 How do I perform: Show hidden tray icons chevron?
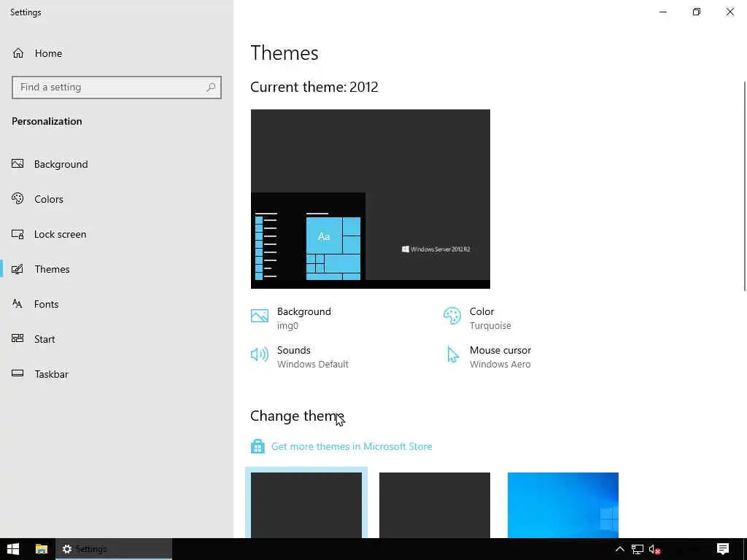(x=620, y=549)
